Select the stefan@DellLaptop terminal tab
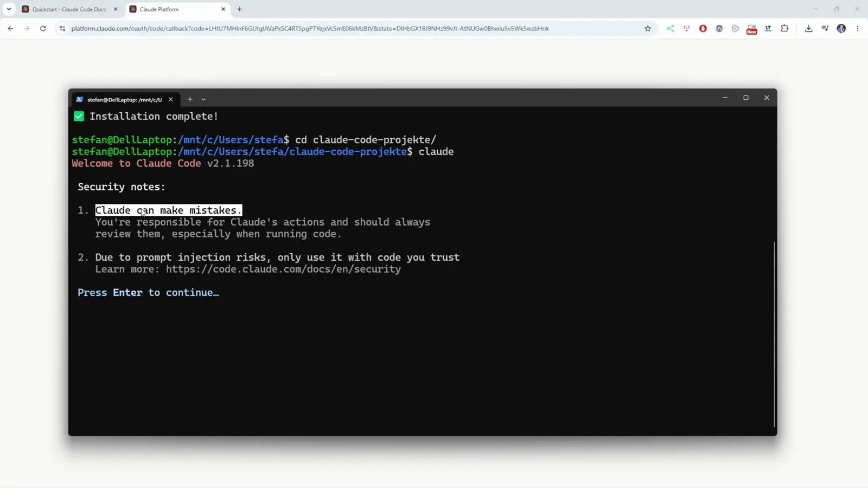 coord(125,99)
